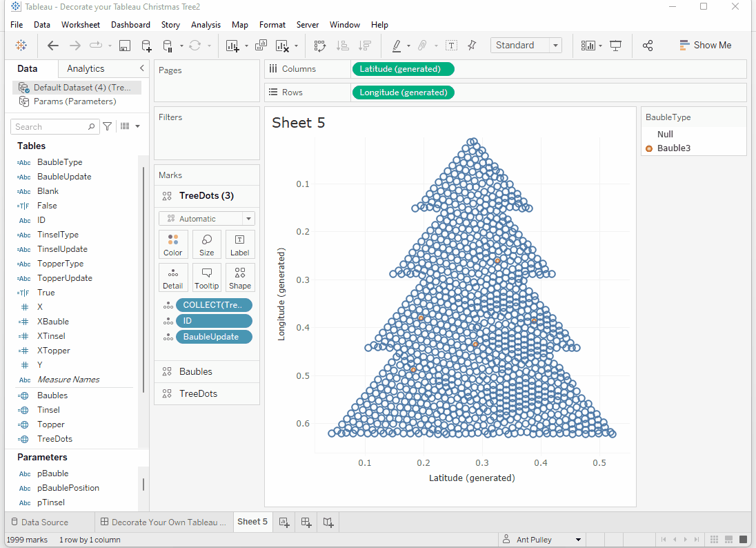Screen dimensions: 756x548
Task: Open the Analysis menu
Action: click(206, 24)
